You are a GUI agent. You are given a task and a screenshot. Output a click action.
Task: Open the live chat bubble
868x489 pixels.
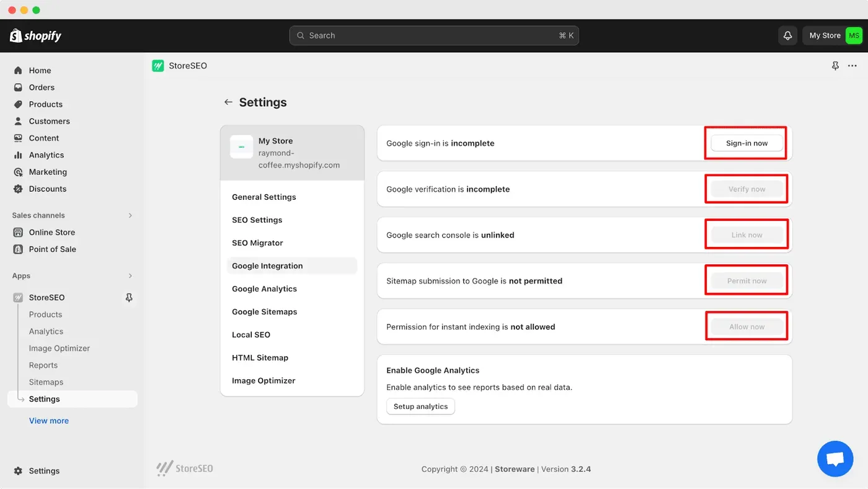pyautogui.click(x=835, y=459)
